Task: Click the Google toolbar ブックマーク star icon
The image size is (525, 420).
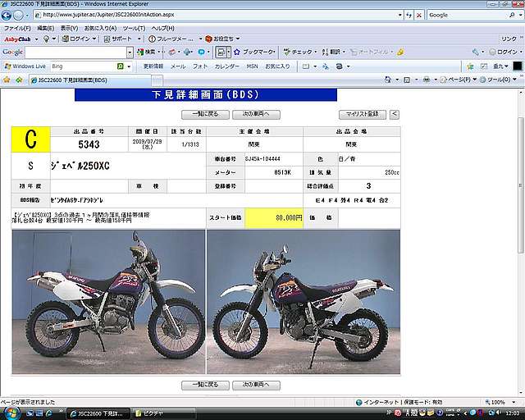Action: 237,52
